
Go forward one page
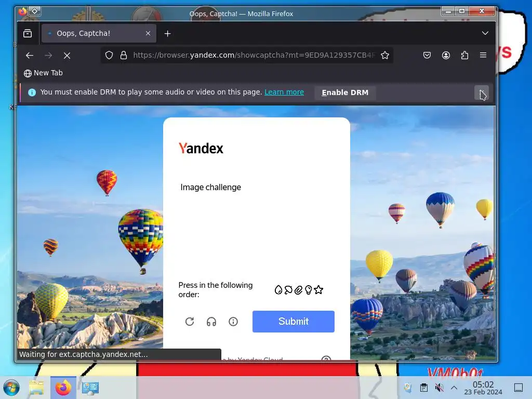pyautogui.click(x=48, y=55)
